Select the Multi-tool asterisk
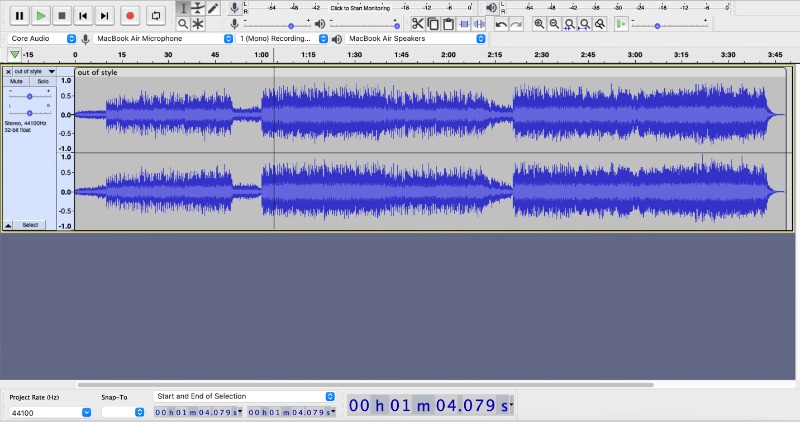This screenshot has height=422, width=800. point(198,23)
